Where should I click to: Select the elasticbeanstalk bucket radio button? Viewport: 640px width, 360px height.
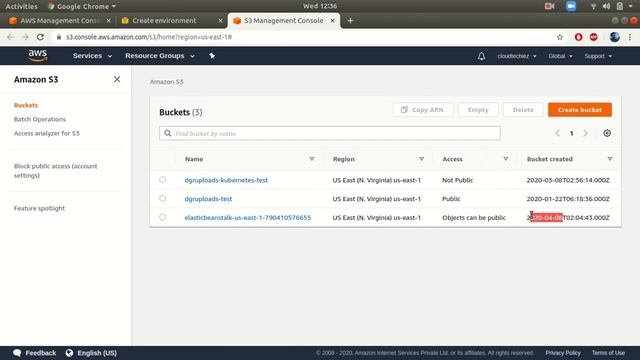coord(162,217)
